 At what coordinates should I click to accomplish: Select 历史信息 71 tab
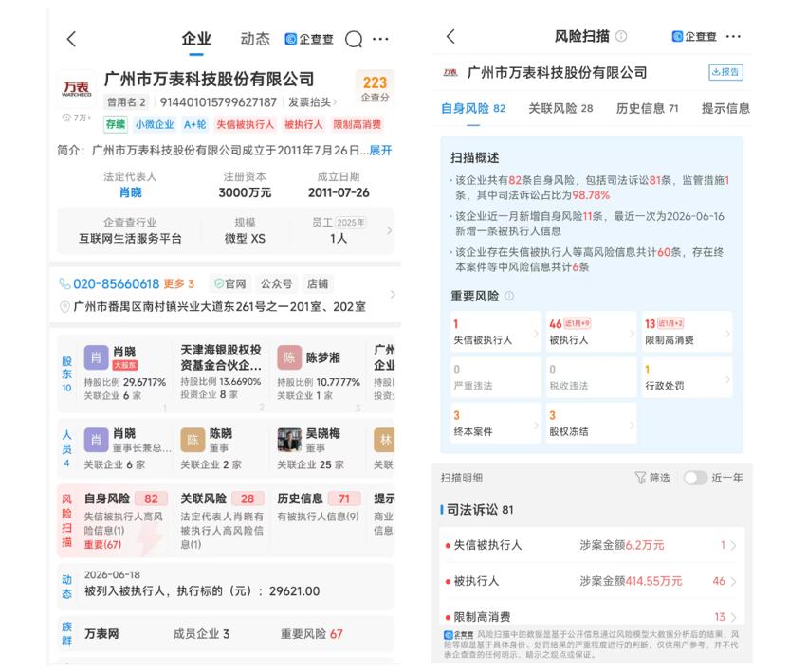pyautogui.click(x=647, y=108)
